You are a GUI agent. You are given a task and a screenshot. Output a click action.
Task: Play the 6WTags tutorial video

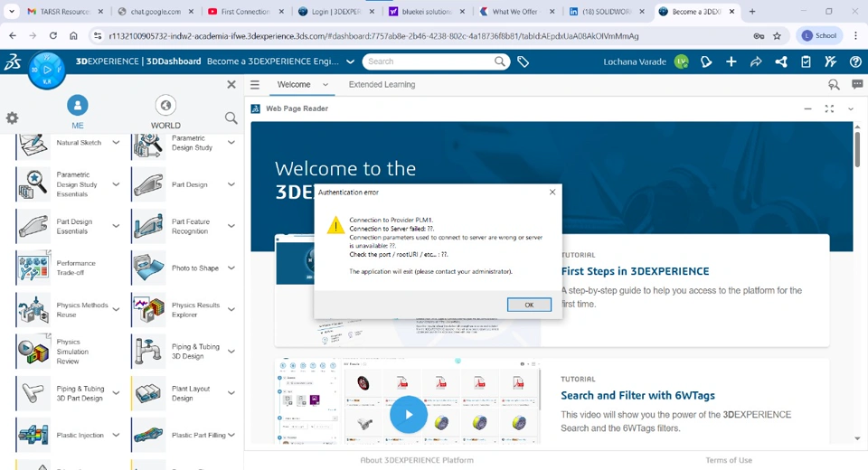[x=409, y=415]
